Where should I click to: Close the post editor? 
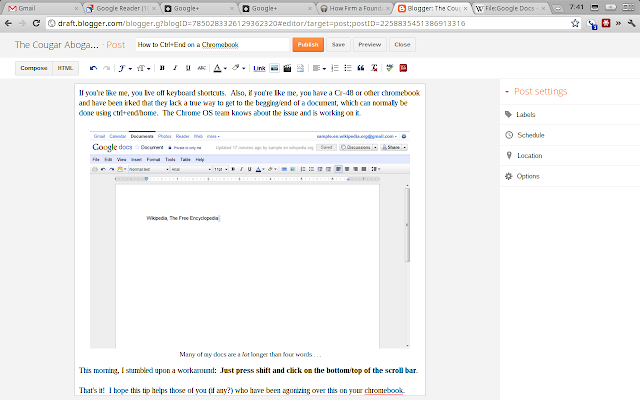point(402,44)
